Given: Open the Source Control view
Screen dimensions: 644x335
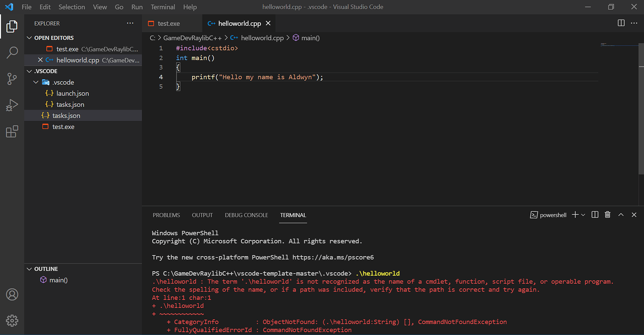Looking at the screenshot, I should tap(12, 79).
